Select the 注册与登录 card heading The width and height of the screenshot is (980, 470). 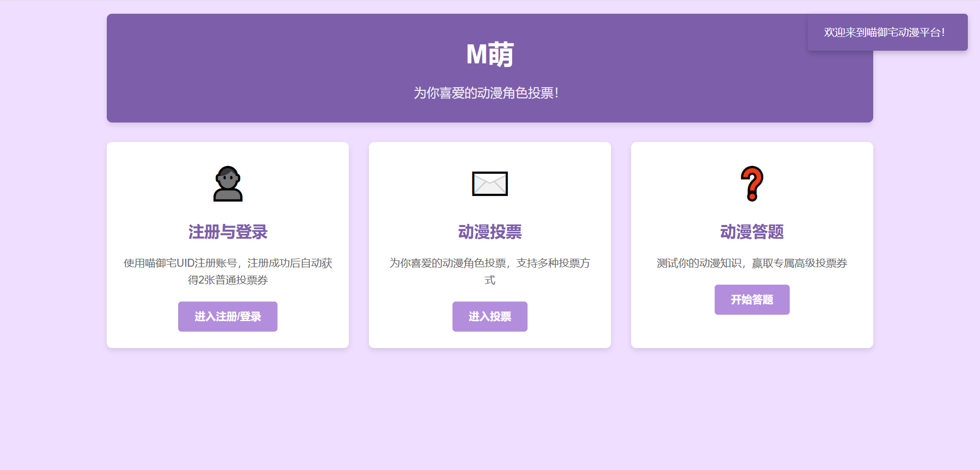point(228,232)
